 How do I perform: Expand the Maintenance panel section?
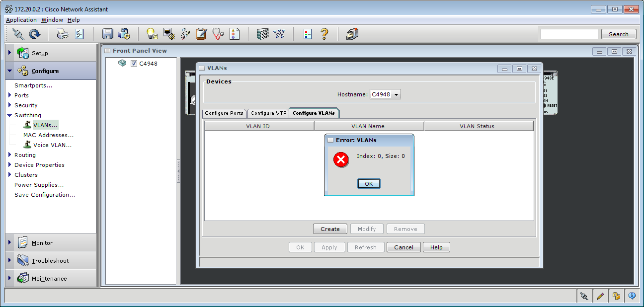point(9,278)
